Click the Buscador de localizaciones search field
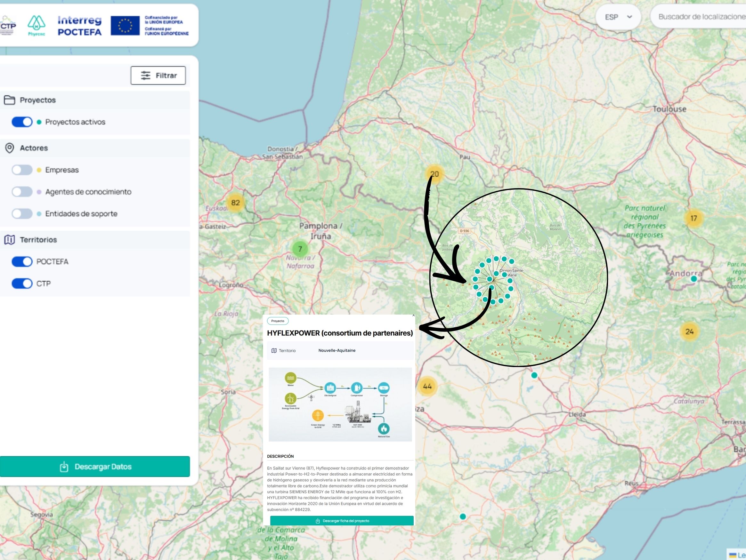The image size is (746, 560). coord(700,17)
